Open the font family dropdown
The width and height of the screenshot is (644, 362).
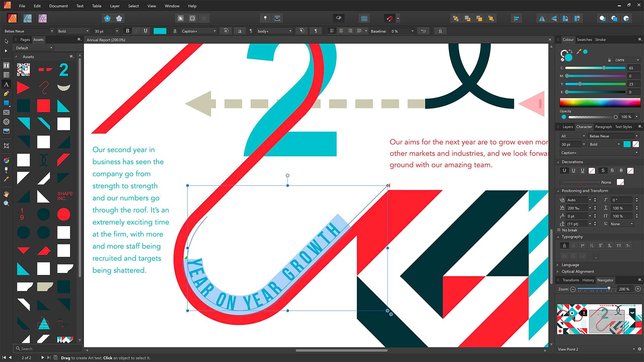point(52,31)
